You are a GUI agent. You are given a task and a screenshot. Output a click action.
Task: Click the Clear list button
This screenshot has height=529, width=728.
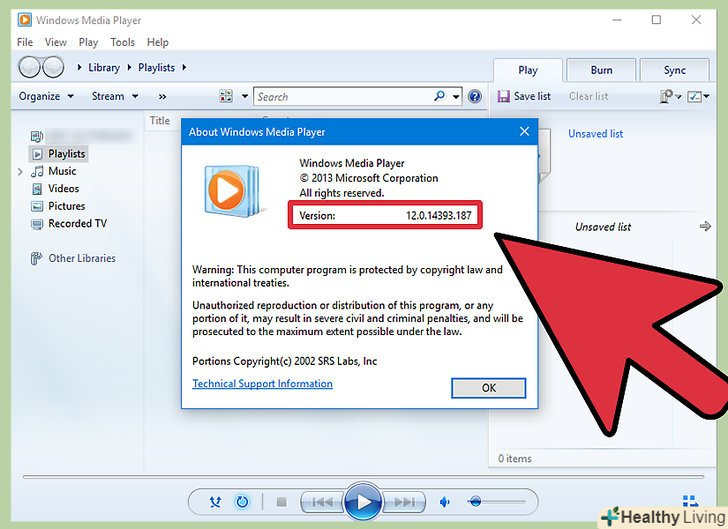tap(589, 96)
